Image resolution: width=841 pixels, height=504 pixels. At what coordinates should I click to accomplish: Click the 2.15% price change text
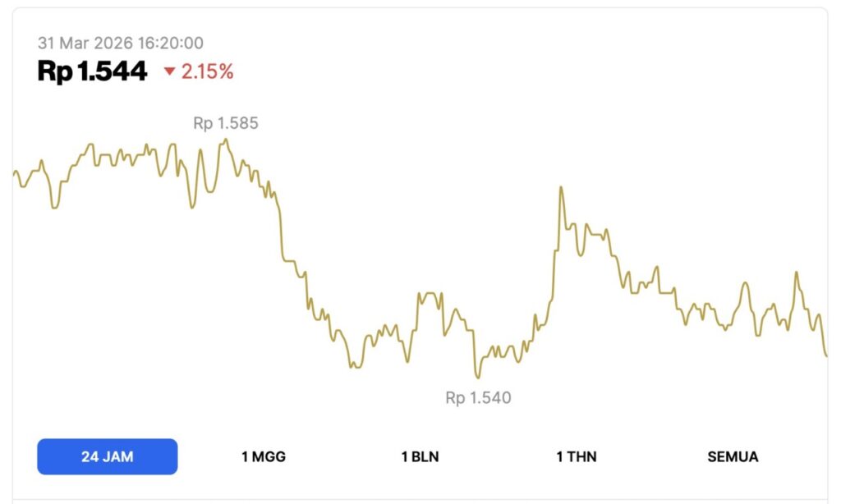(207, 72)
